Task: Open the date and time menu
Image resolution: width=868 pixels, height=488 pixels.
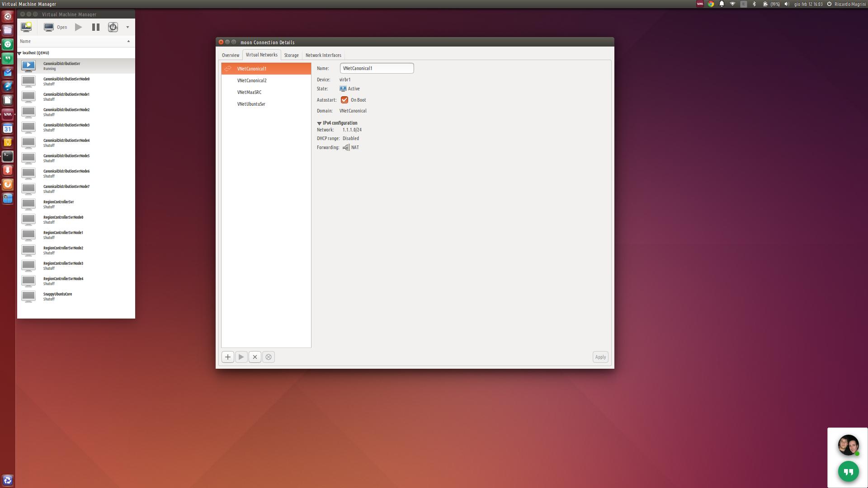Action: pyautogui.click(x=808, y=4)
